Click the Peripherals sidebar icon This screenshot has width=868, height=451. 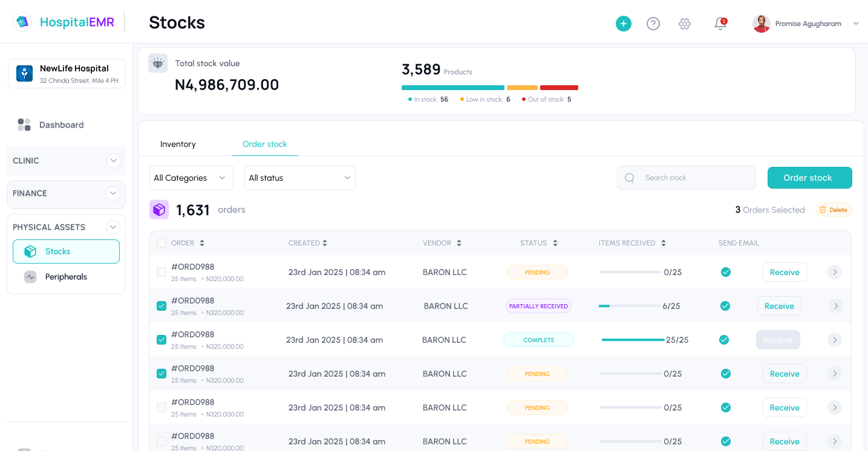point(30,277)
